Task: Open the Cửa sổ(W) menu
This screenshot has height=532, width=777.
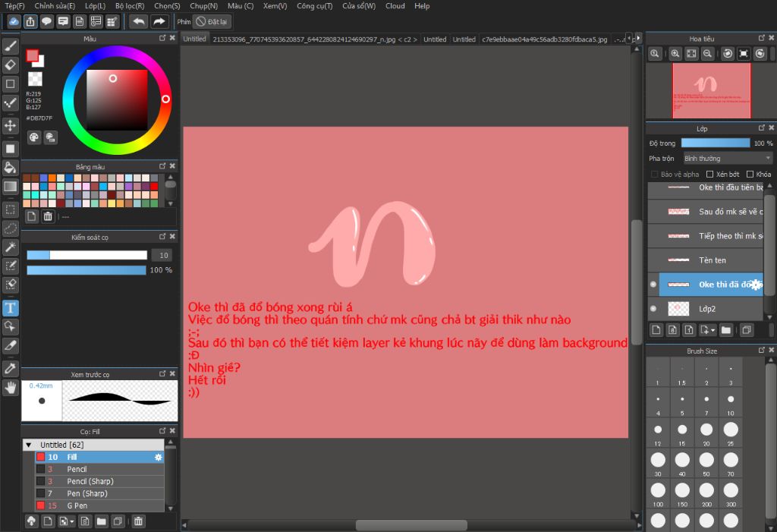Action: point(359,6)
